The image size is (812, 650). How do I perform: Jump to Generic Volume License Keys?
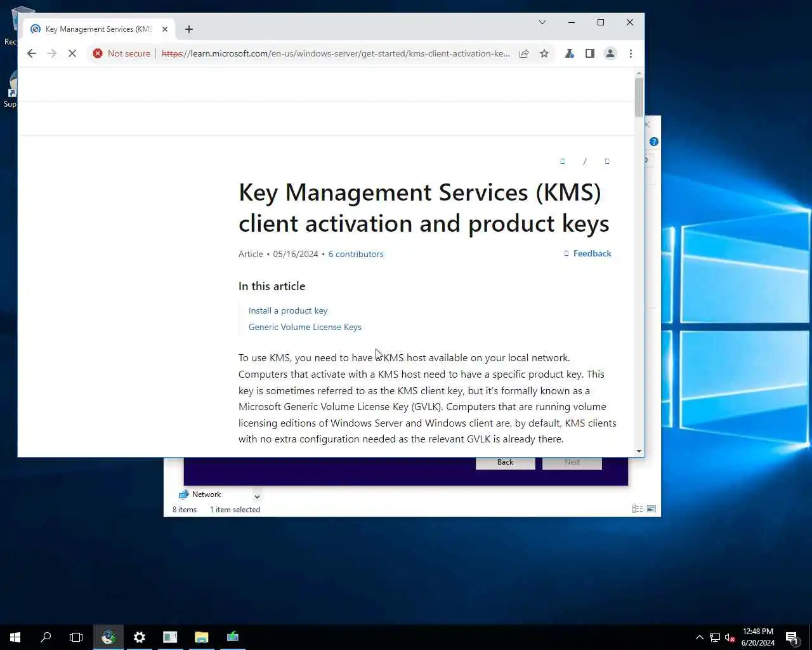point(305,327)
